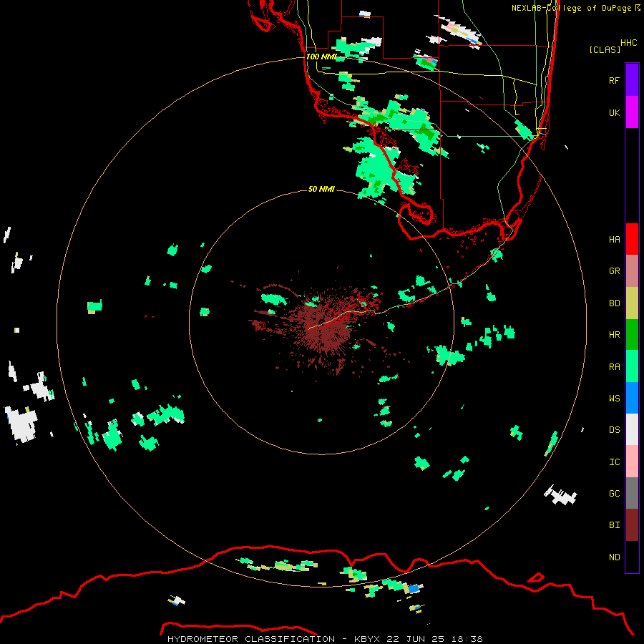
Task: Click the HA red legend swatch
Action: click(632, 239)
